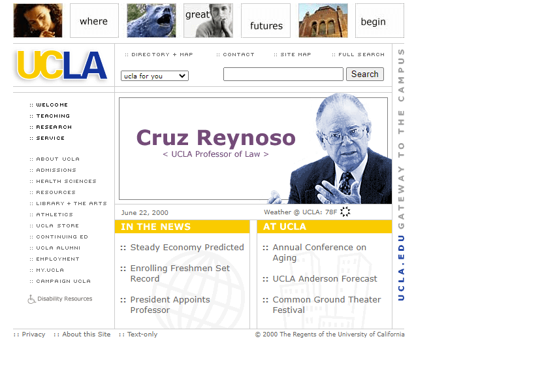The height and width of the screenshot is (392, 542).
Task: Open the MY.UCLA link
Action: pyautogui.click(x=46, y=270)
